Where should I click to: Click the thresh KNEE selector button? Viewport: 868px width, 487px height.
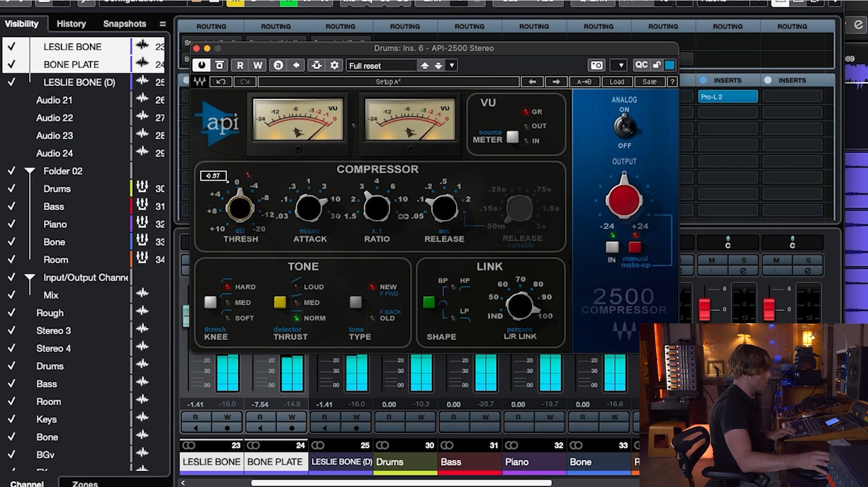[210, 302]
